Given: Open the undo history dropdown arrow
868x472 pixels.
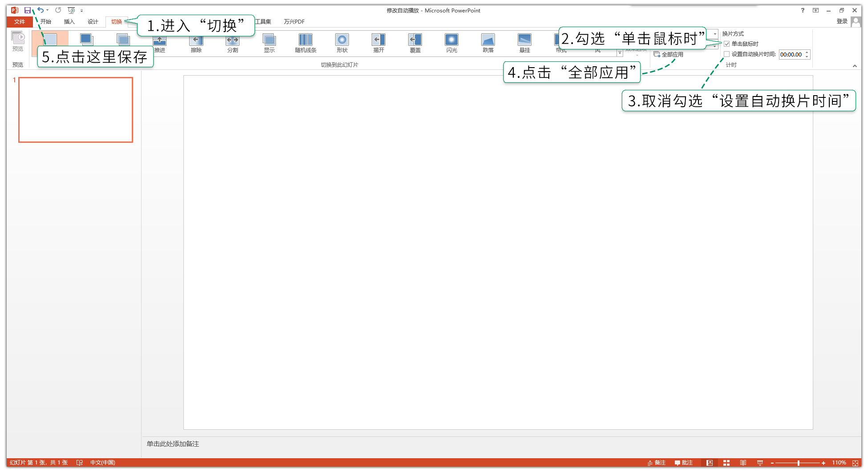Looking at the screenshot, I should [x=47, y=10].
